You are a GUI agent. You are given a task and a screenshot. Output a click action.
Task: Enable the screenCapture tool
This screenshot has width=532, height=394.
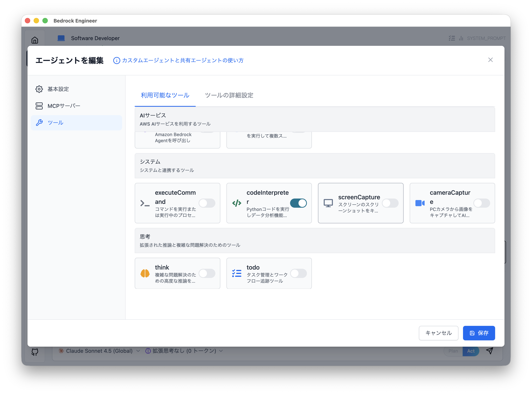390,203
